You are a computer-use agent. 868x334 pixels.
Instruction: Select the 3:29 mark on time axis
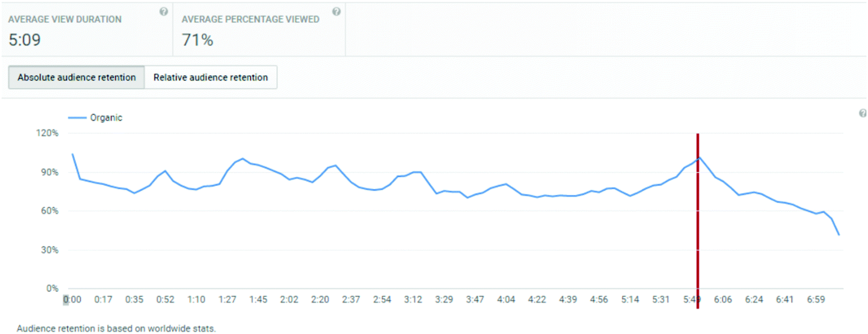pyautogui.click(x=444, y=299)
